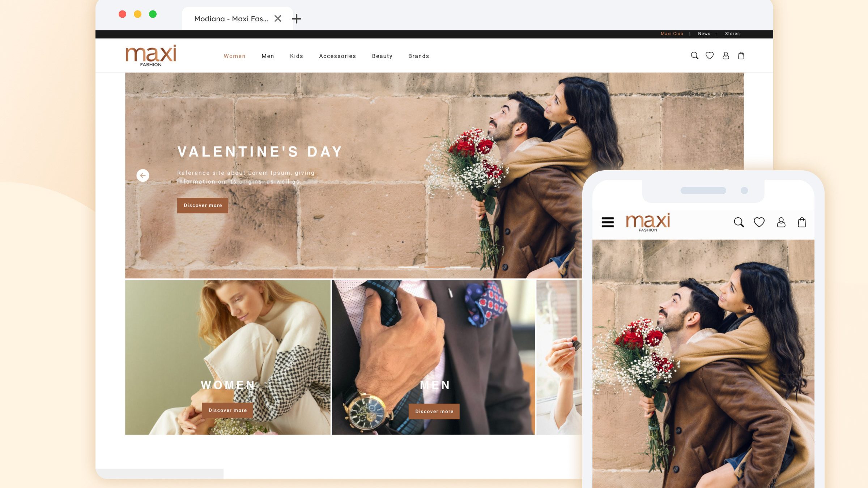Click the yellow window minimize dot
Image resolution: width=868 pixels, height=488 pixels.
(x=138, y=14)
